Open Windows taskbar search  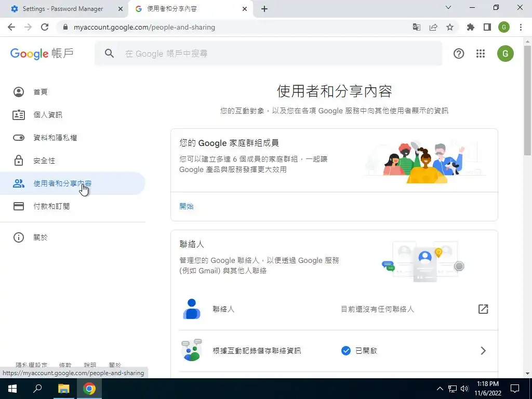(37, 389)
